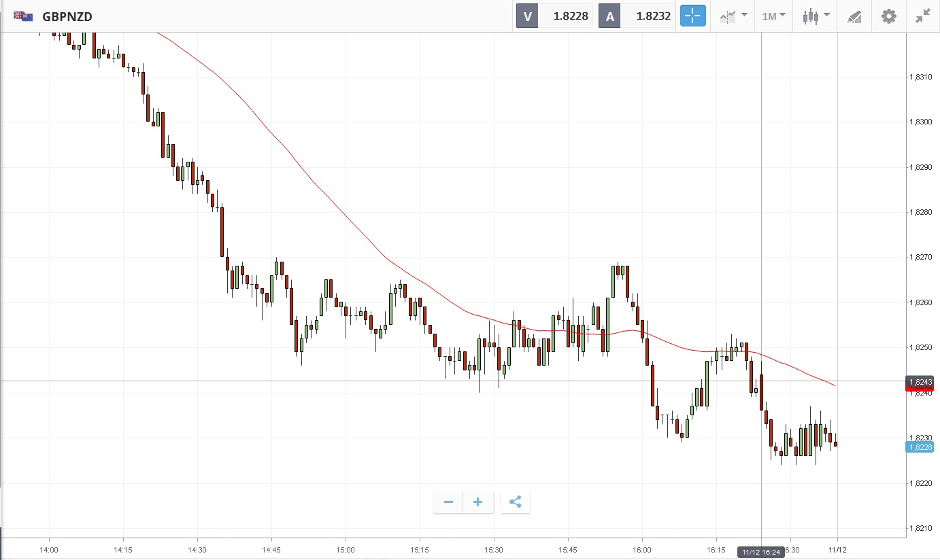This screenshot has height=560, width=940.
Task: Click the 15:00 time axis label
Action: click(346, 549)
